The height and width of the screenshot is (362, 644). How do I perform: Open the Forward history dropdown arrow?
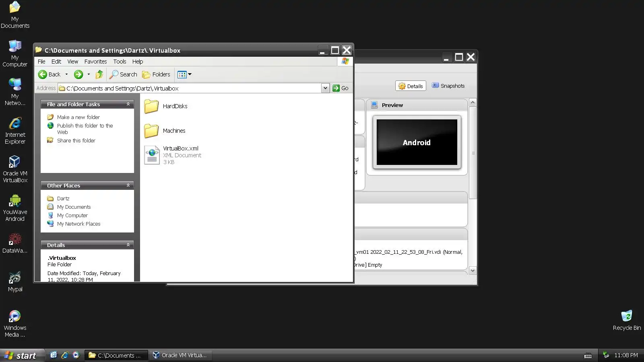[x=89, y=74]
